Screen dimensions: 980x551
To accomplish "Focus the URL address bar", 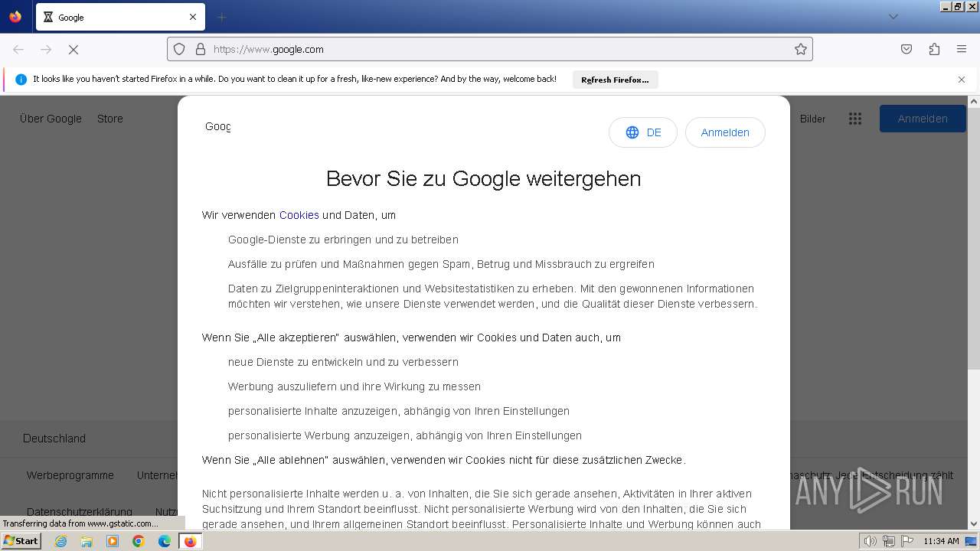I will [x=490, y=49].
